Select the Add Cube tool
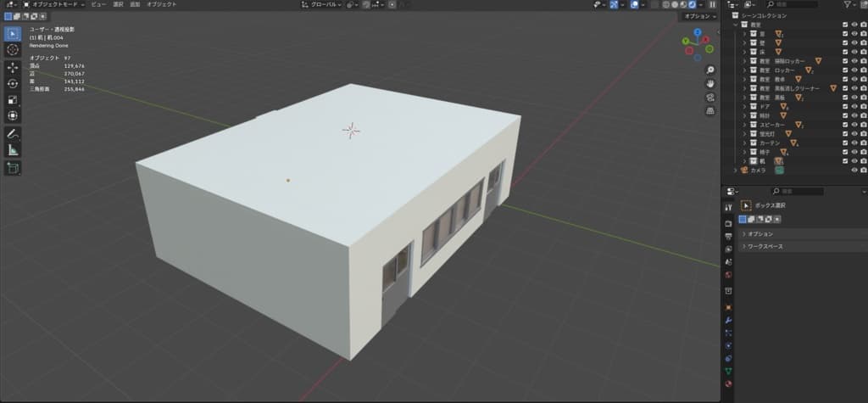This screenshot has width=868, height=403. point(13,168)
